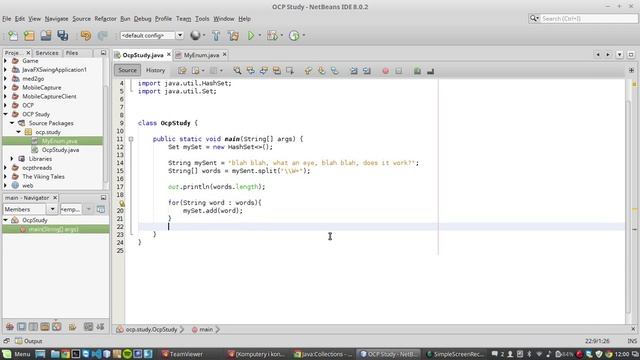Click the Find Selection magnifier icon

237,71
